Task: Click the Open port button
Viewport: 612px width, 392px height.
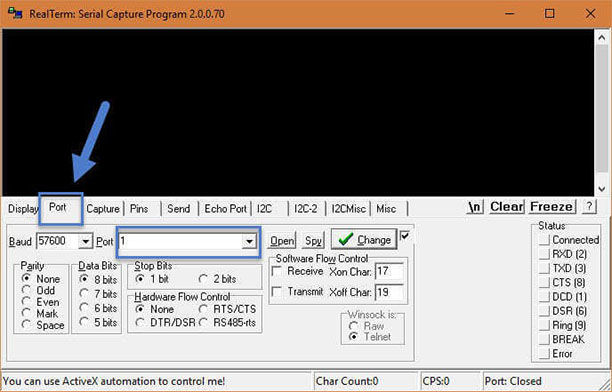Action: point(282,241)
